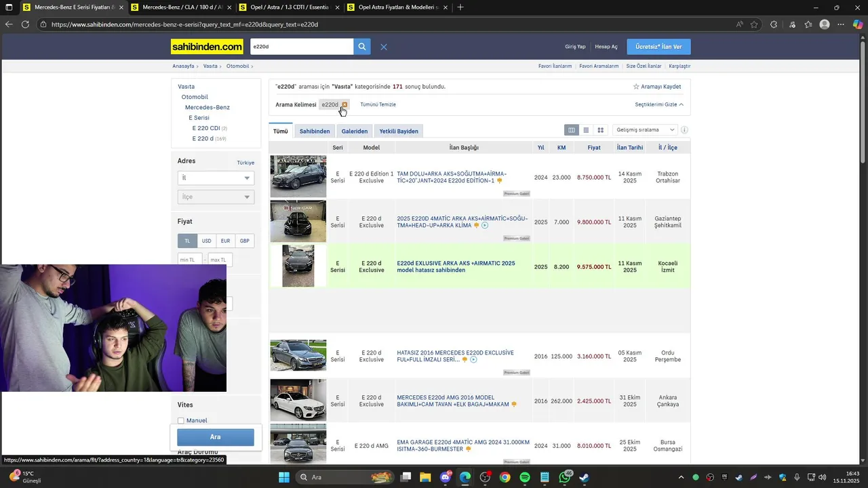This screenshot has width=868, height=488.
Task: Open the İl province dropdown
Action: 216,178
